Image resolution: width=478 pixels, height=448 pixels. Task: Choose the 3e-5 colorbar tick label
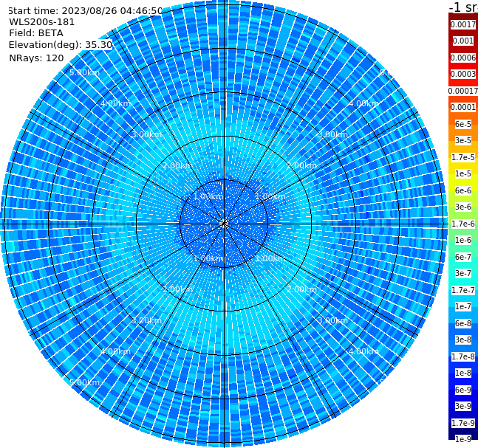pyautogui.click(x=463, y=140)
